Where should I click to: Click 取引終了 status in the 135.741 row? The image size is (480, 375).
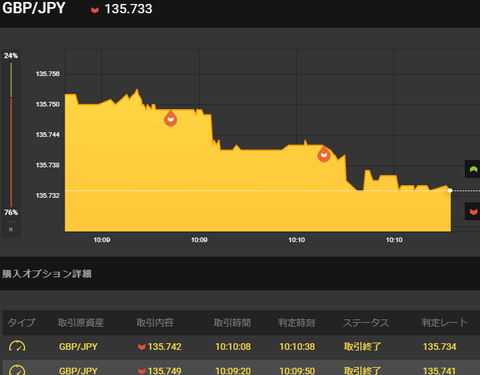pyautogui.click(x=362, y=371)
